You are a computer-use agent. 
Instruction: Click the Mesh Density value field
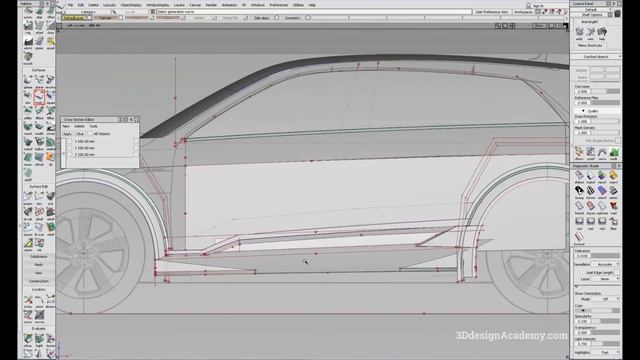click(x=583, y=133)
